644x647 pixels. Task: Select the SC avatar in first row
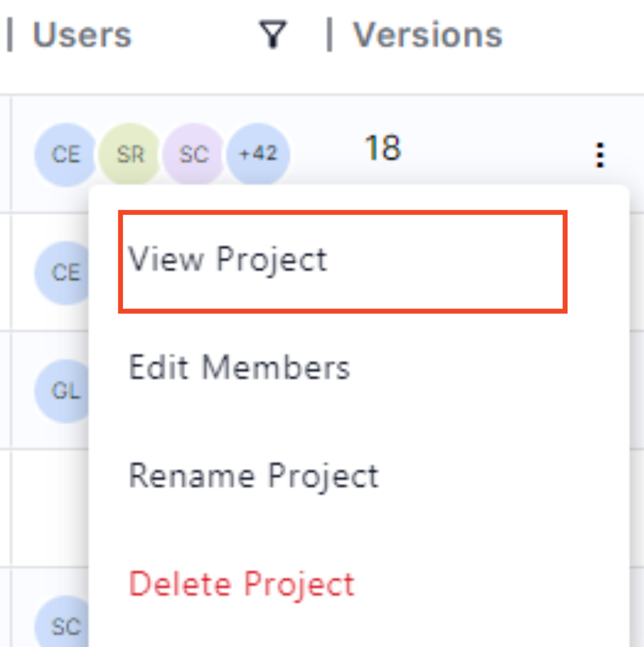[x=194, y=155]
